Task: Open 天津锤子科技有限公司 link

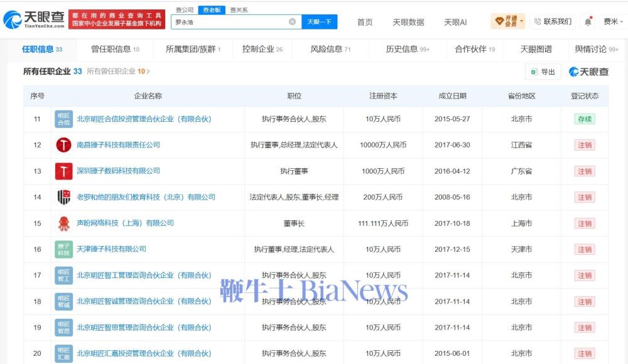Action: 111,249
